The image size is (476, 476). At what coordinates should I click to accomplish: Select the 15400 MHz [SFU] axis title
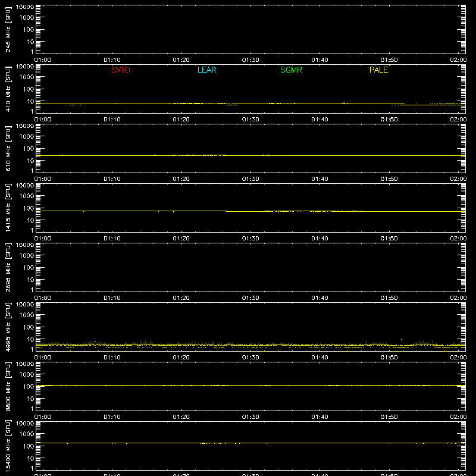pos(8,446)
